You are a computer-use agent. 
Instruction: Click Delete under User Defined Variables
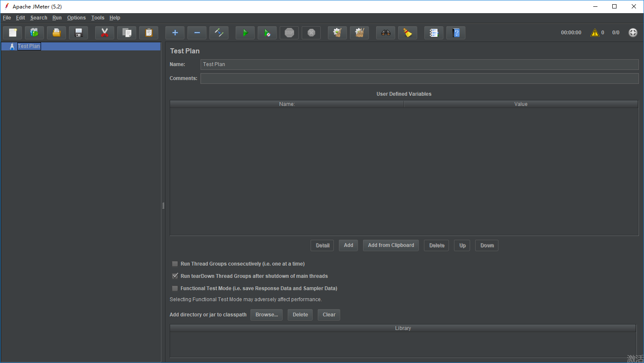437,246
